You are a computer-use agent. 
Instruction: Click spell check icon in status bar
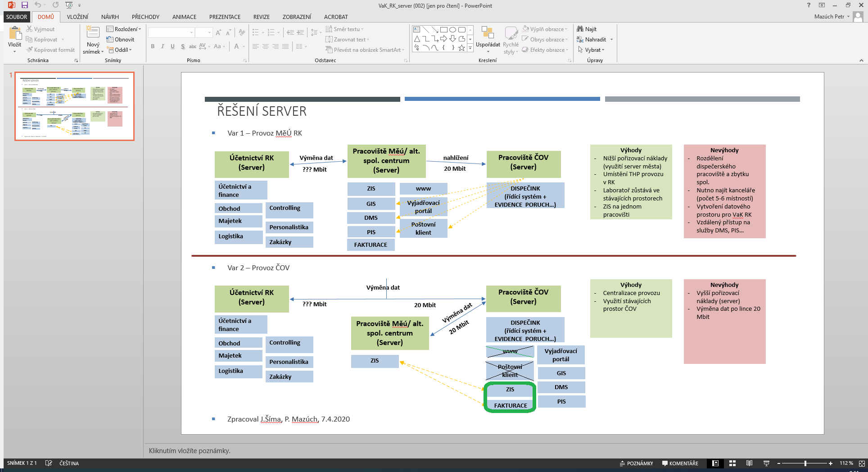[49, 463]
